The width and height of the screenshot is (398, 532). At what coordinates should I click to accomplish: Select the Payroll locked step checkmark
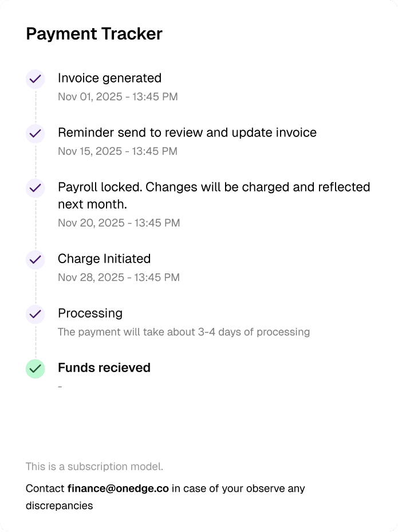(x=36, y=188)
